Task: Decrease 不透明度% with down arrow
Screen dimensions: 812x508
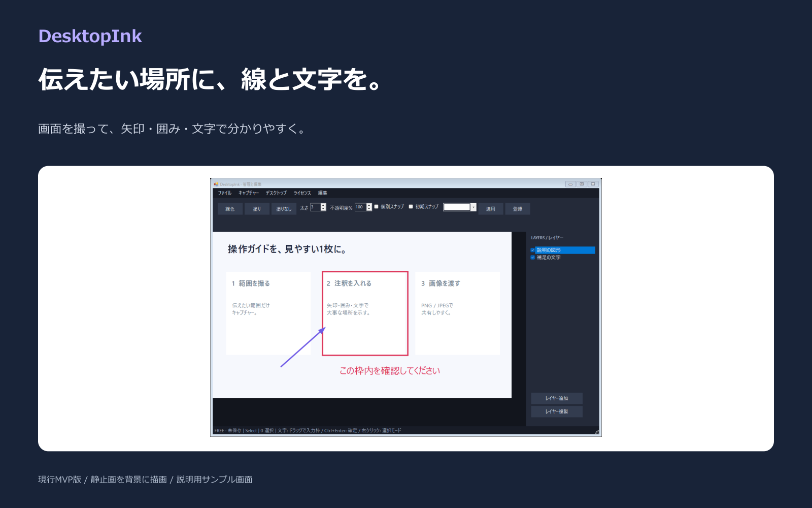Action: 369,209
